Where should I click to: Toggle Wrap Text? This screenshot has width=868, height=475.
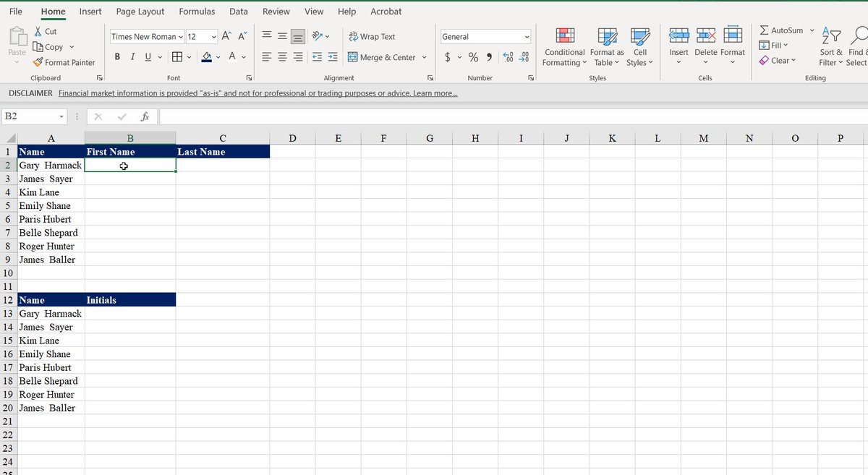(372, 36)
